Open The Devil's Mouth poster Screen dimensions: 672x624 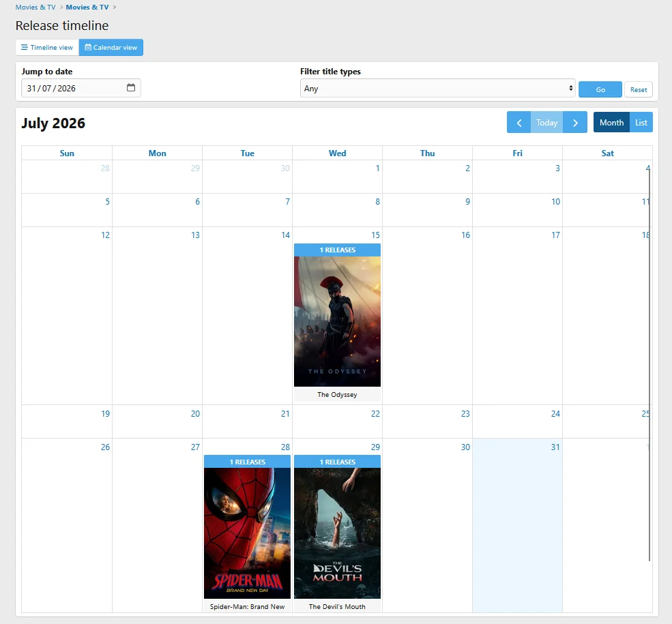(337, 533)
